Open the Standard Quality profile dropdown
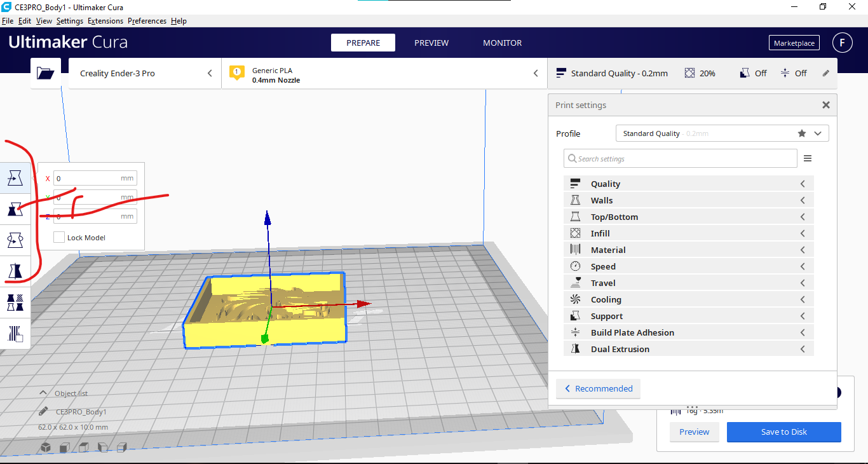Screen dimensions: 868x464 click(x=722, y=133)
